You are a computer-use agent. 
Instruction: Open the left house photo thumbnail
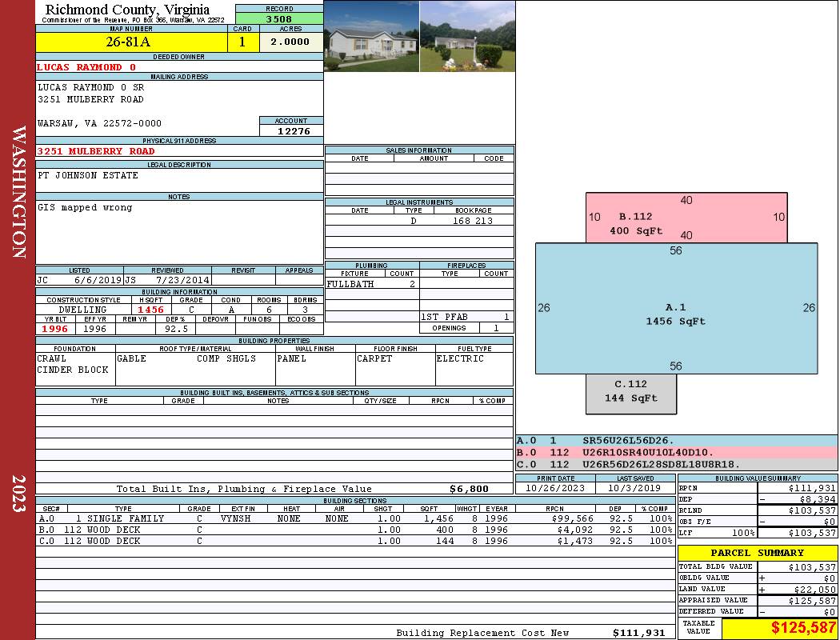point(371,36)
